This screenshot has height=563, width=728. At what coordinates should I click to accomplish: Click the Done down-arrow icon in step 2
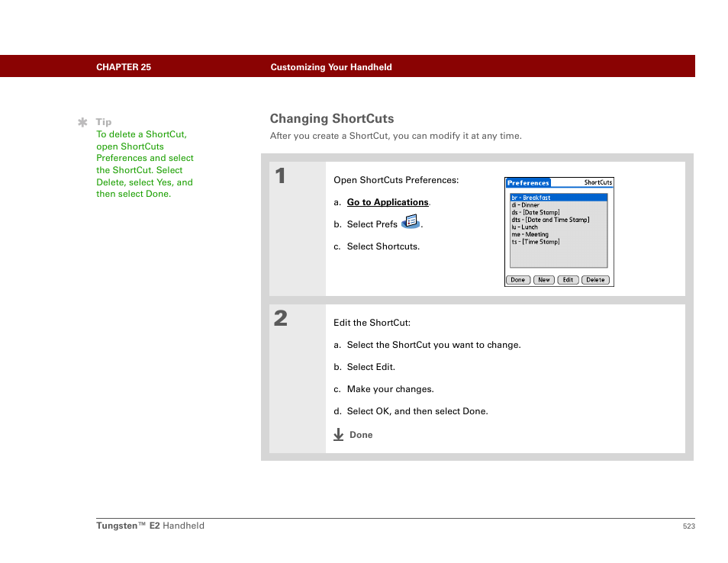[x=339, y=434]
